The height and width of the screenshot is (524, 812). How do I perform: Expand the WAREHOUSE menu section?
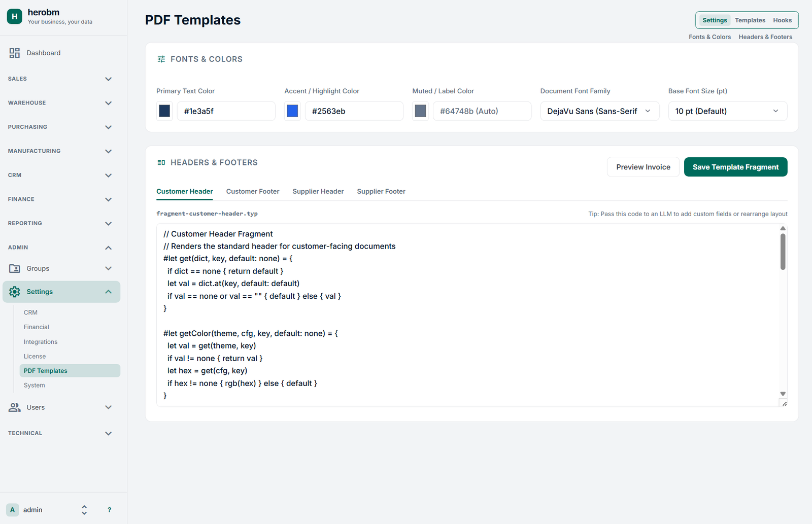point(60,103)
